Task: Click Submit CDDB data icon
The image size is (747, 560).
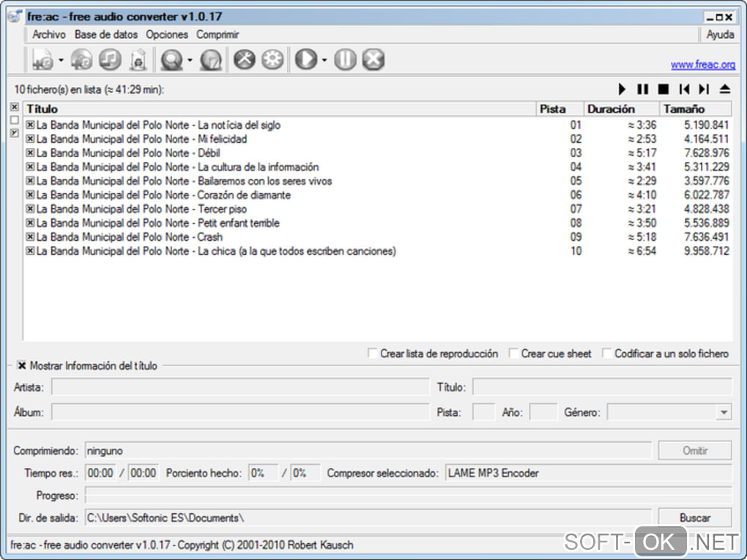Action: click(x=211, y=60)
